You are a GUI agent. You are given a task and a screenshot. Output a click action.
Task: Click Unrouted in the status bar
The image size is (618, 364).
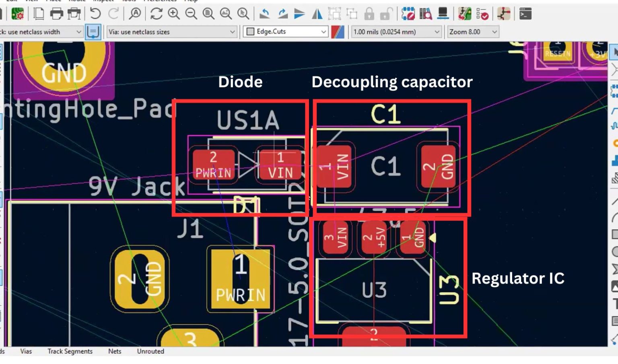(x=150, y=351)
